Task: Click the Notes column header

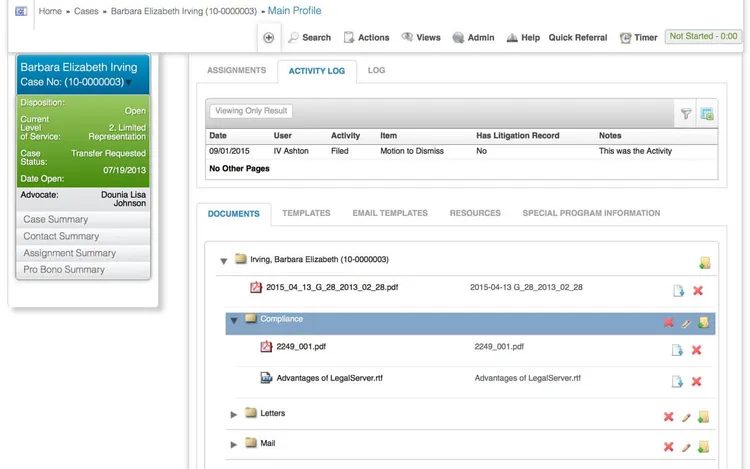Action: pyautogui.click(x=610, y=136)
